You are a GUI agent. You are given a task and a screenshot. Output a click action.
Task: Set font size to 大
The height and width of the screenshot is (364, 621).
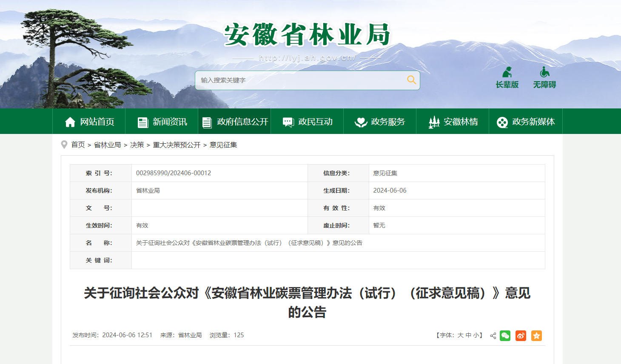tap(460, 336)
